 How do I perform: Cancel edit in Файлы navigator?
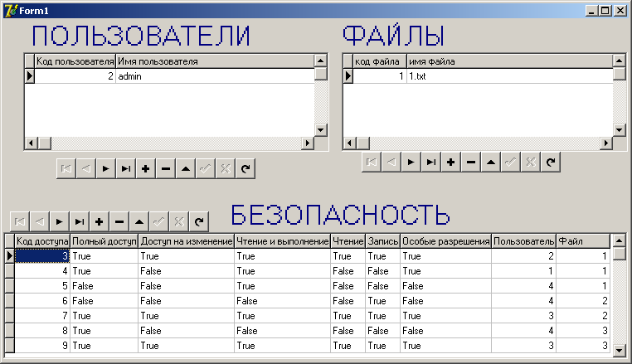531,162
